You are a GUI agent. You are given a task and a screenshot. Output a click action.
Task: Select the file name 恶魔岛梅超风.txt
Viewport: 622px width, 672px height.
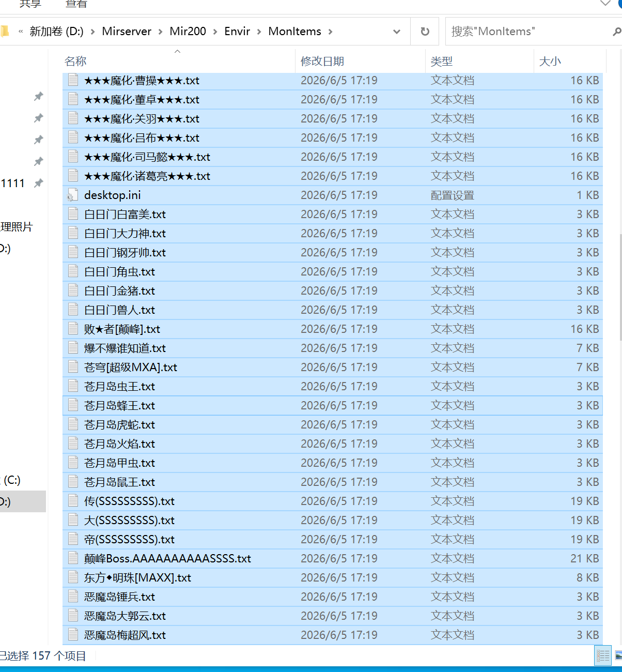[125, 635]
